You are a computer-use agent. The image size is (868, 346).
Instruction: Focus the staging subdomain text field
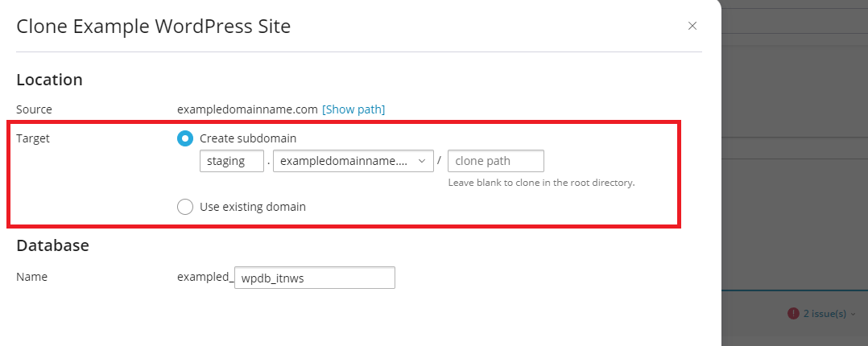231,161
